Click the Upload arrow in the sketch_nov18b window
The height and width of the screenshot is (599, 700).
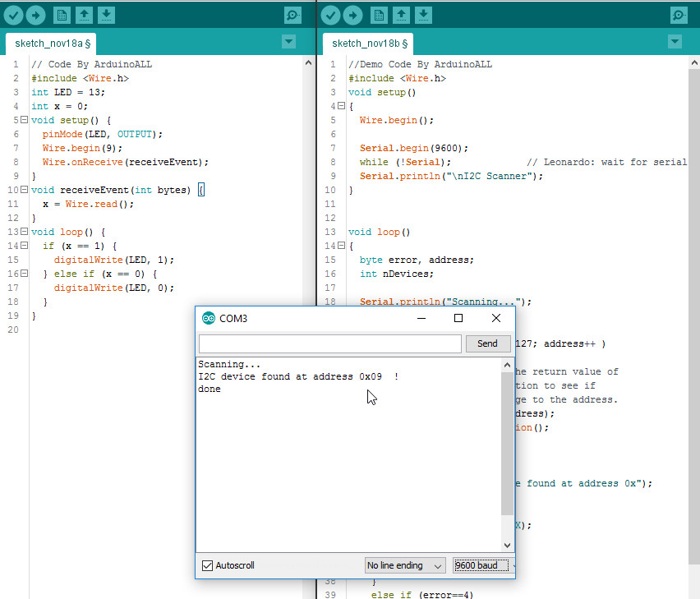point(352,15)
